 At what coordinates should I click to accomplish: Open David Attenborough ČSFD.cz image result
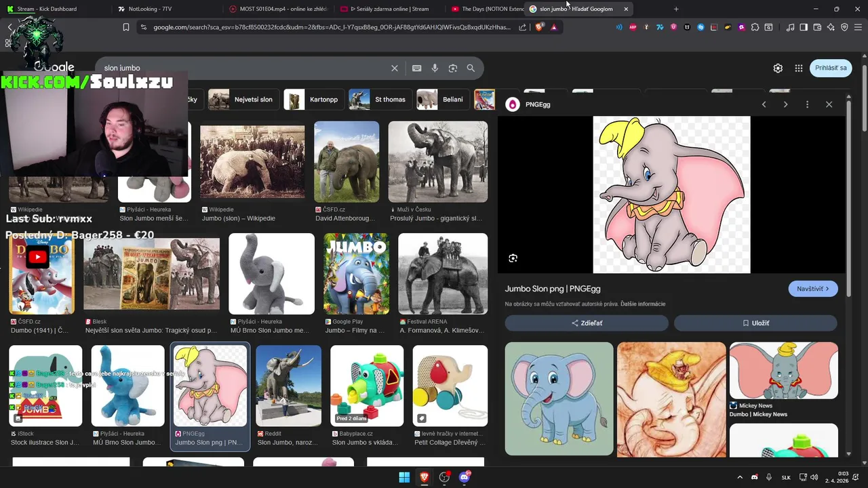(x=347, y=171)
